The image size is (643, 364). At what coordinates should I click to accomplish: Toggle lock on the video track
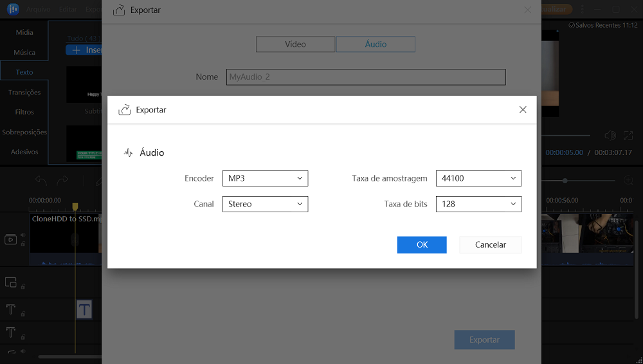pyautogui.click(x=23, y=244)
